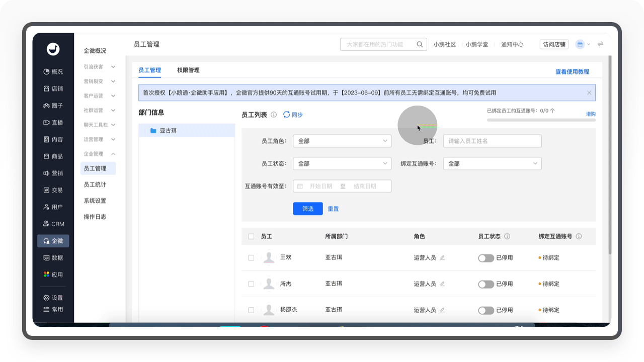Screen dimensions: 644x362
Task: Reset filters with the 重置 link
Action: 334,209
